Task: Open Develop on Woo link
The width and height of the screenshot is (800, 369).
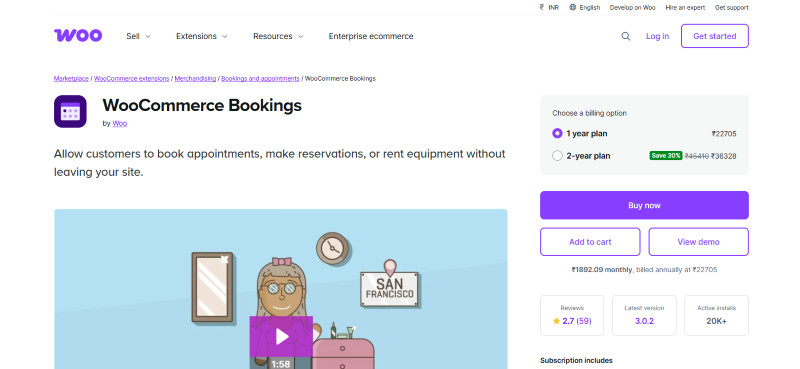Action: coord(633,8)
